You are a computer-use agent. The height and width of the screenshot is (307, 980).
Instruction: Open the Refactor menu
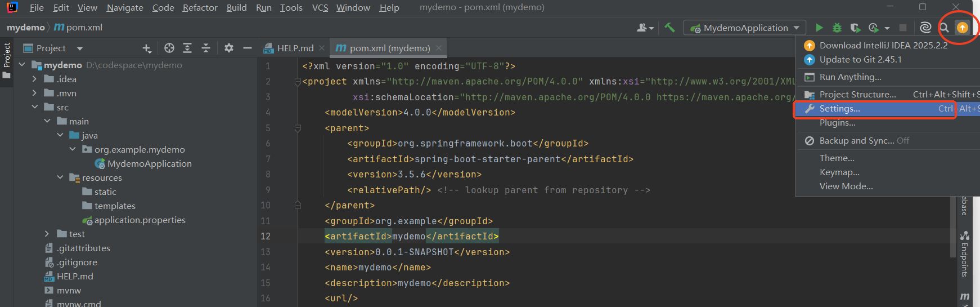pyautogui.click(x=200, y=8)
